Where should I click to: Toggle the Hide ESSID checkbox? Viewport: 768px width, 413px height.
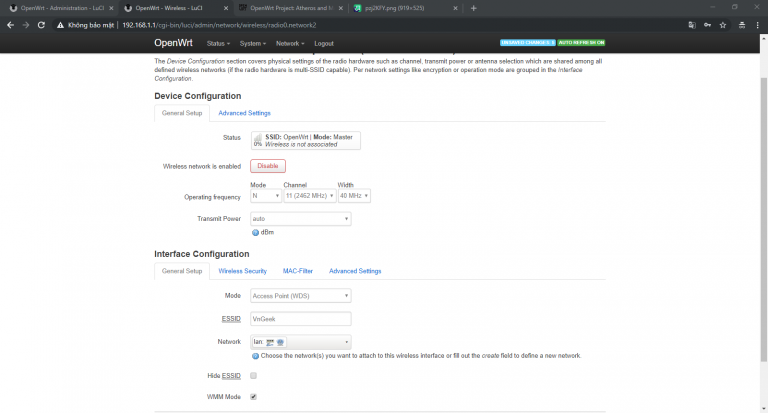(x=253, y=376)
